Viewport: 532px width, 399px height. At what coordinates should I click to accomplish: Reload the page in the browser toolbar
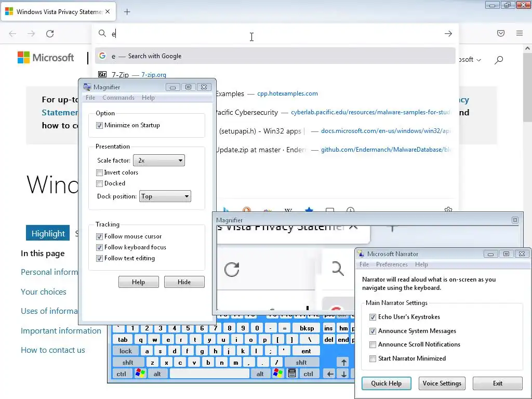[x=50, y=34]
